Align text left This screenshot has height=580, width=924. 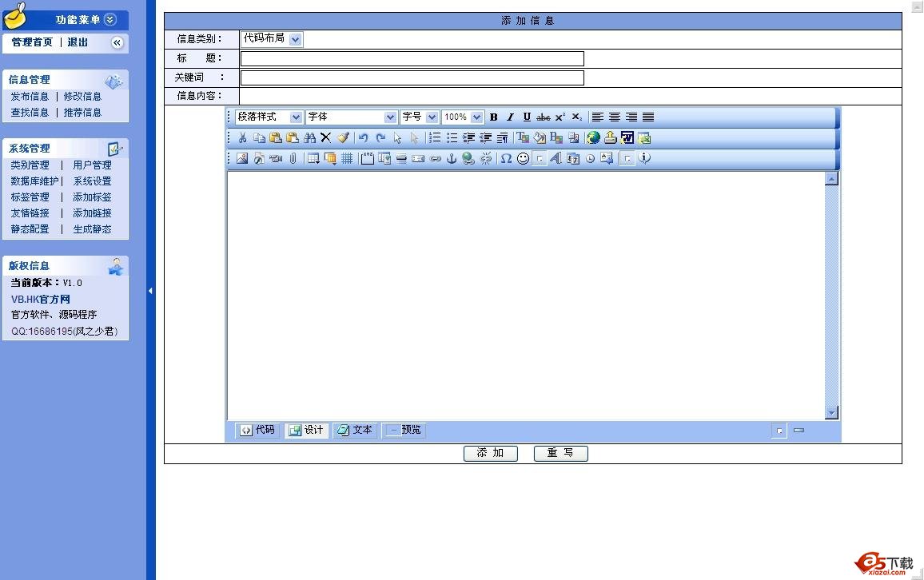pos(598,117)
